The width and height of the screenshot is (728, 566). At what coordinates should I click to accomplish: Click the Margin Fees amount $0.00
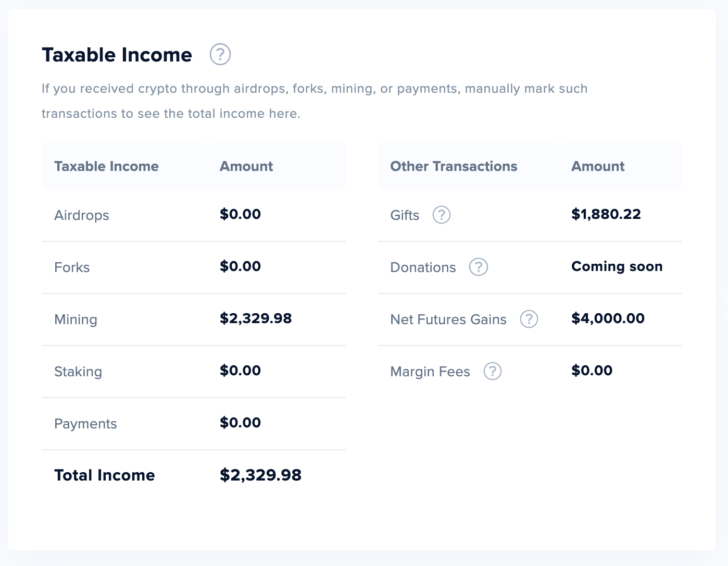[592, 371]
